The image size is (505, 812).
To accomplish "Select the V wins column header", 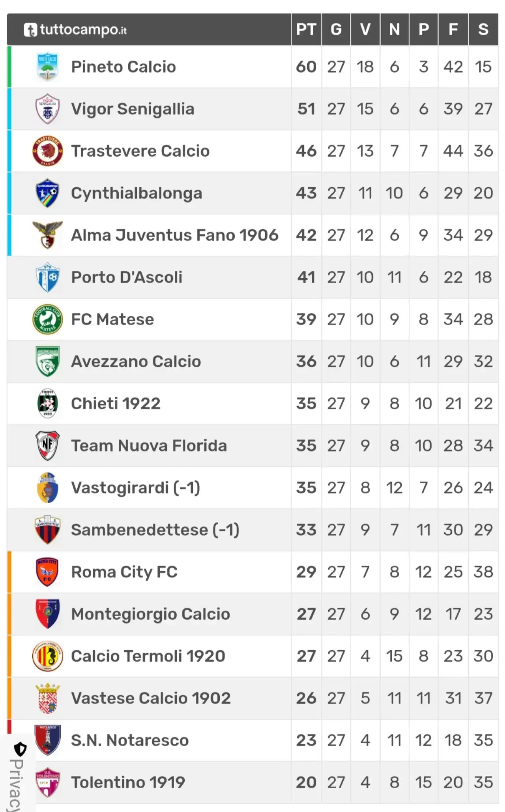I will [365, 30].
